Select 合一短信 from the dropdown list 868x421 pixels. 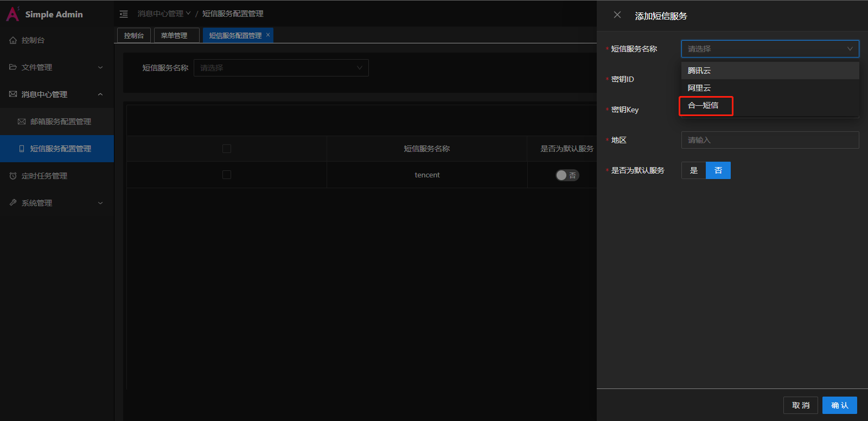click(x=770, y=105)
